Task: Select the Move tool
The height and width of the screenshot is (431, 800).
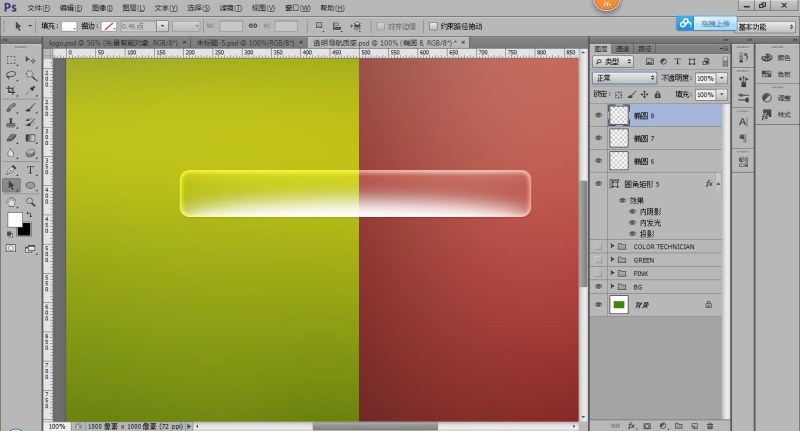Action: coord(30,60)
